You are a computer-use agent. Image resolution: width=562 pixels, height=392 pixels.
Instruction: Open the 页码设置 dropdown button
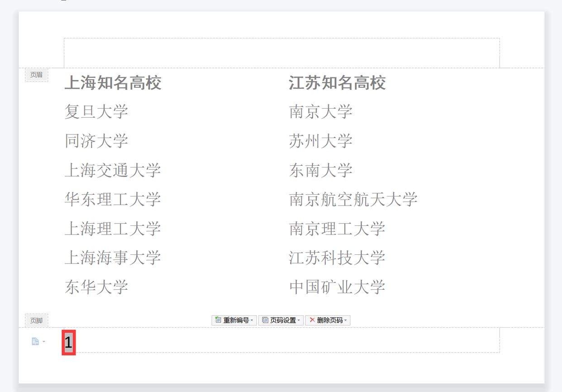coord(281,320)
